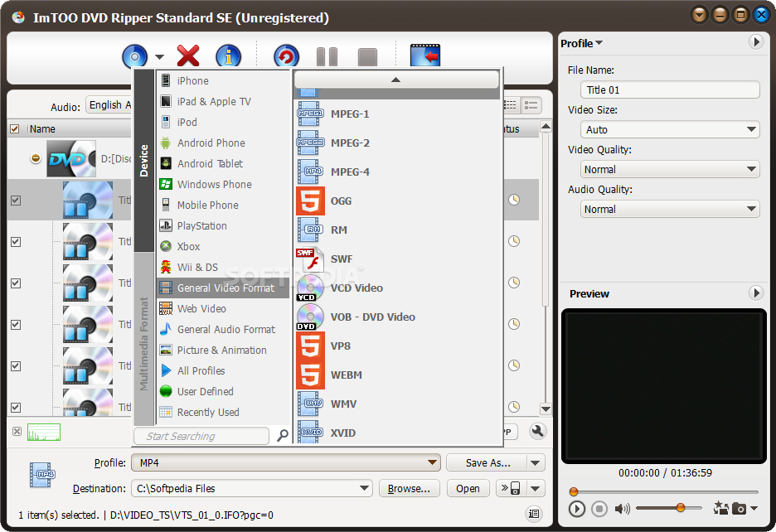The height and width of the screenshot is (532, 776).
Task: Choose MPEG-4 format icon
Action: pyautogui.click(x=310, y=172)
